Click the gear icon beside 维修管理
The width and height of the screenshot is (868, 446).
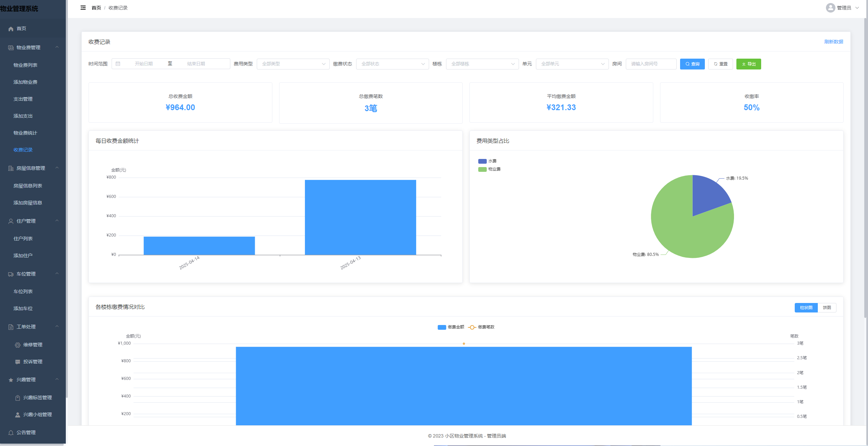point(18,345)
